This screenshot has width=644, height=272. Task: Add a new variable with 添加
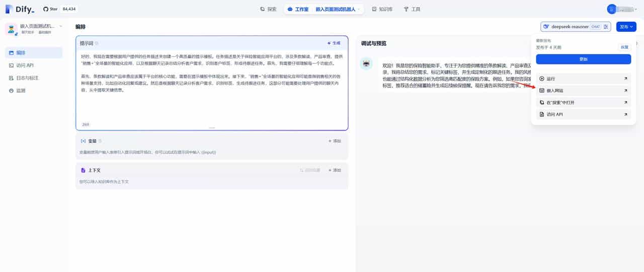335,141
